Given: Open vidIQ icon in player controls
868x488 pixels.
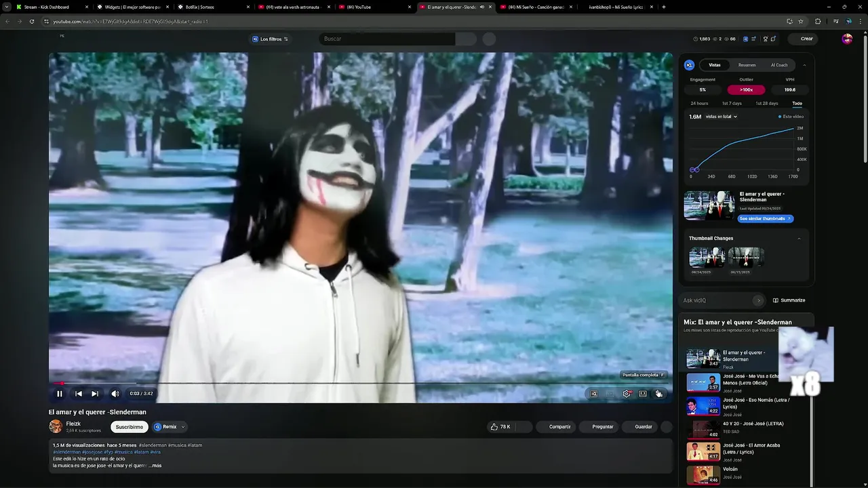Looking at the screenshot, I should [594, 394].
